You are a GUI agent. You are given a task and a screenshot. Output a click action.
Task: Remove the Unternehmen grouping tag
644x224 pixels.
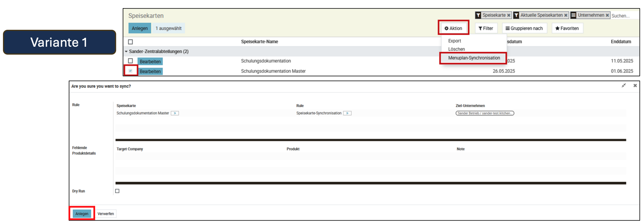pyautogui.click(x=607, y=15)
